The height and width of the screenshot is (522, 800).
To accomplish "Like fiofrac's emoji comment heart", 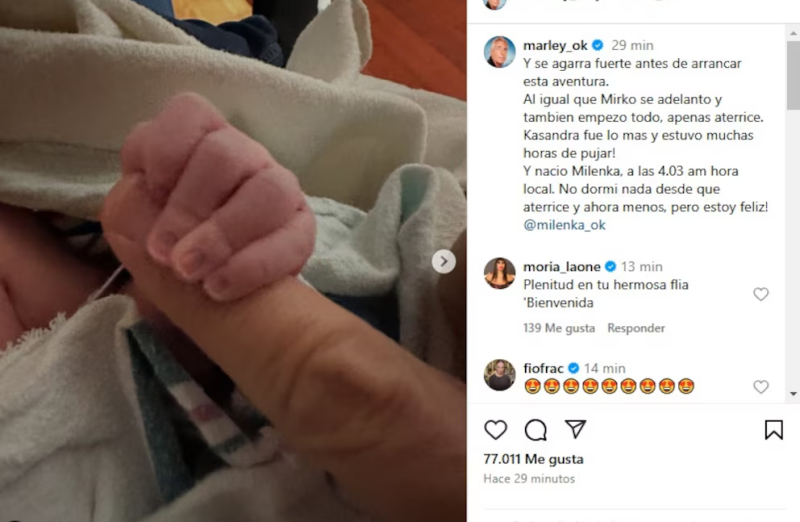I will coord(761,387).
